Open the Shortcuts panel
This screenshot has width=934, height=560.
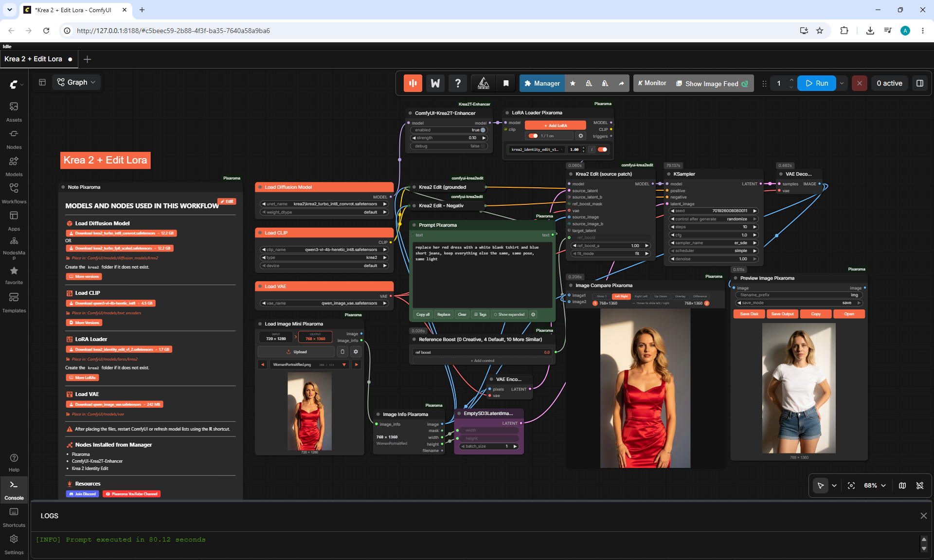14,517
